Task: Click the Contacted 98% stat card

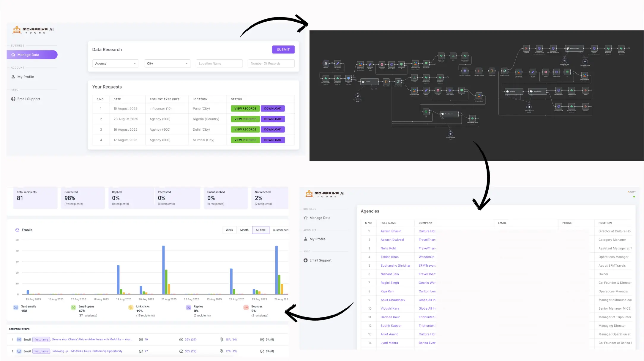Action: tap(83, 198)
